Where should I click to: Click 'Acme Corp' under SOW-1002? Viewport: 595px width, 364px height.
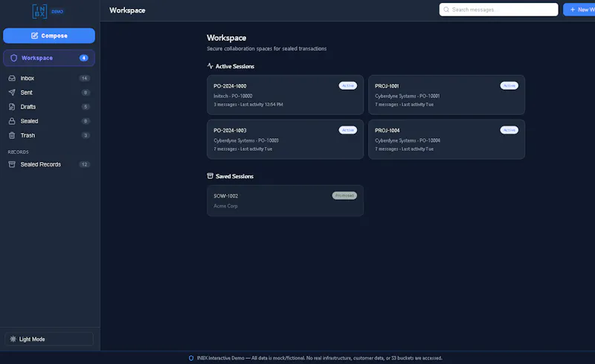pyautogui.click(x=225, y=206)
